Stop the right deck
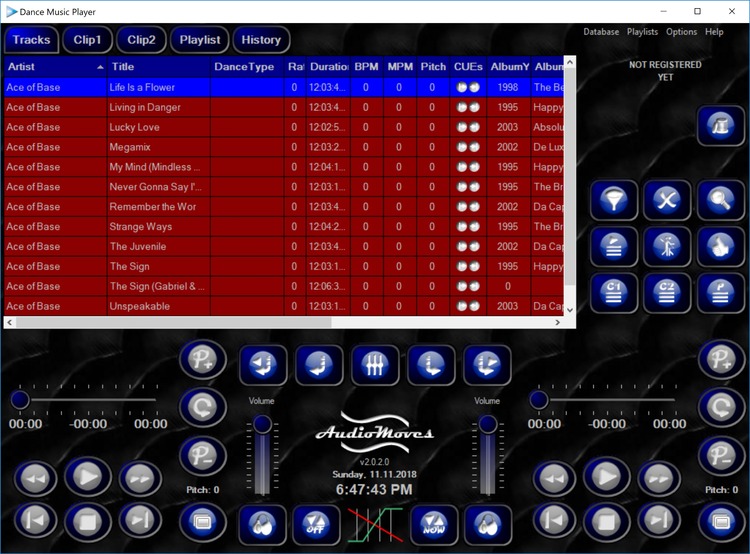Screen dimensions: 750x554 point(607,521)
